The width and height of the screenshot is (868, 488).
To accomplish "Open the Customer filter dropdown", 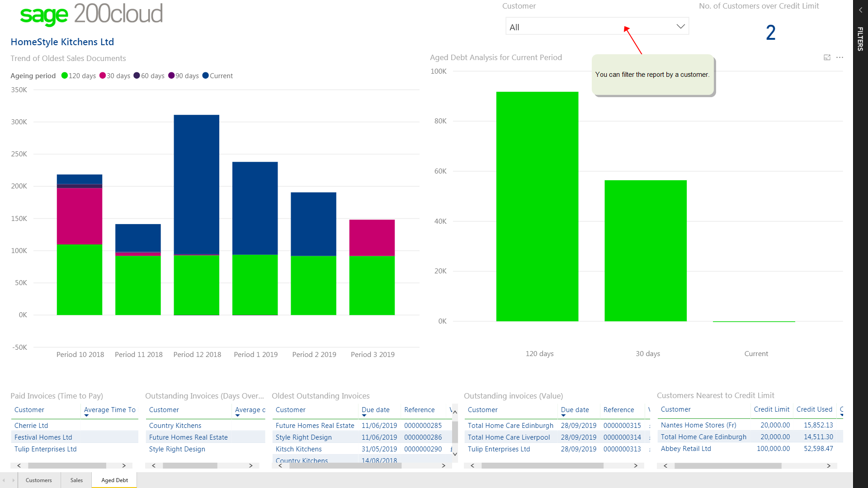I will pyautogui.click(x=680, y=26).
